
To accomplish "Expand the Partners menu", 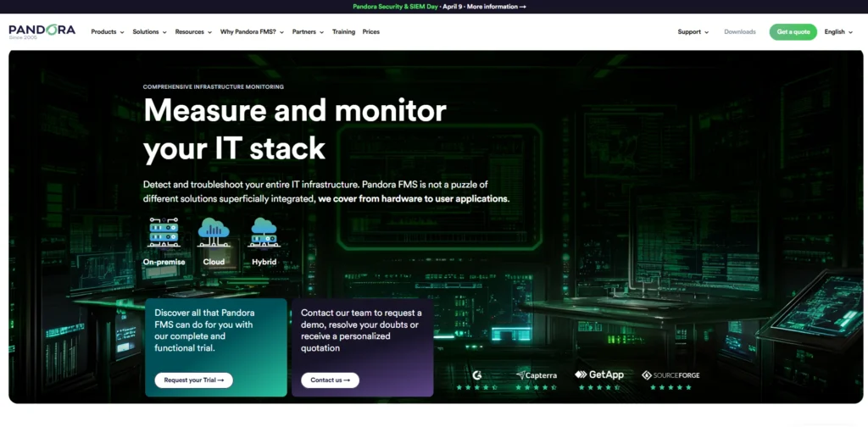I will [308, 32].
